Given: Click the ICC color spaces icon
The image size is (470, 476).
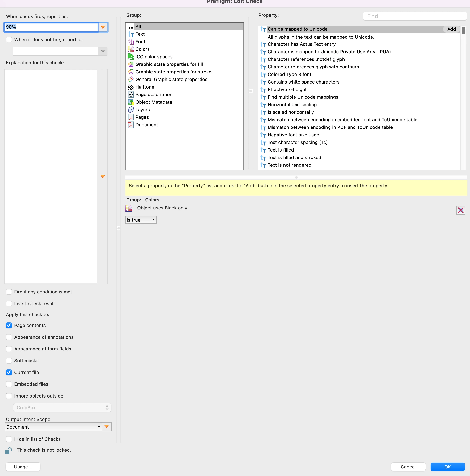Looking at the screenshot, I should click(131, 57).
